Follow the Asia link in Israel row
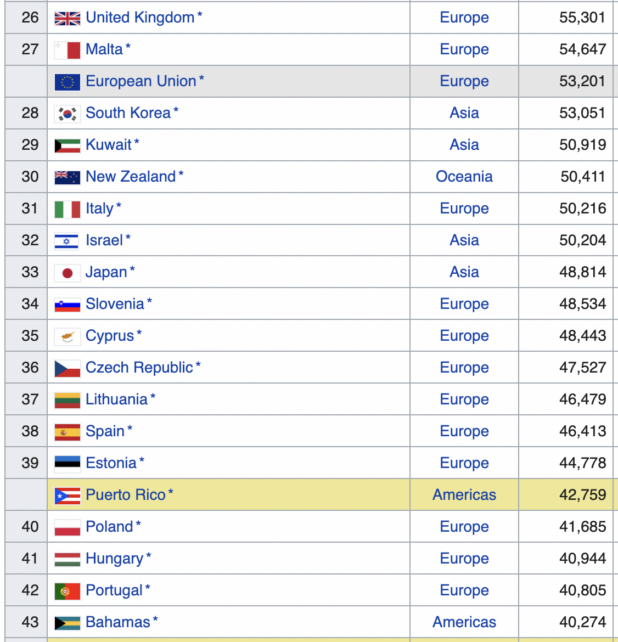Viewport: 618px width, 642px height. 464,240
